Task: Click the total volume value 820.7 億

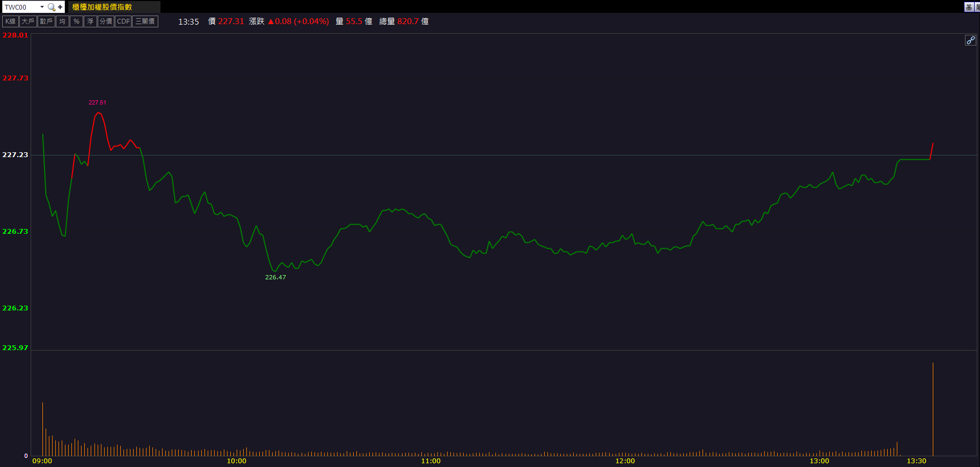Action: click(413, 21)
